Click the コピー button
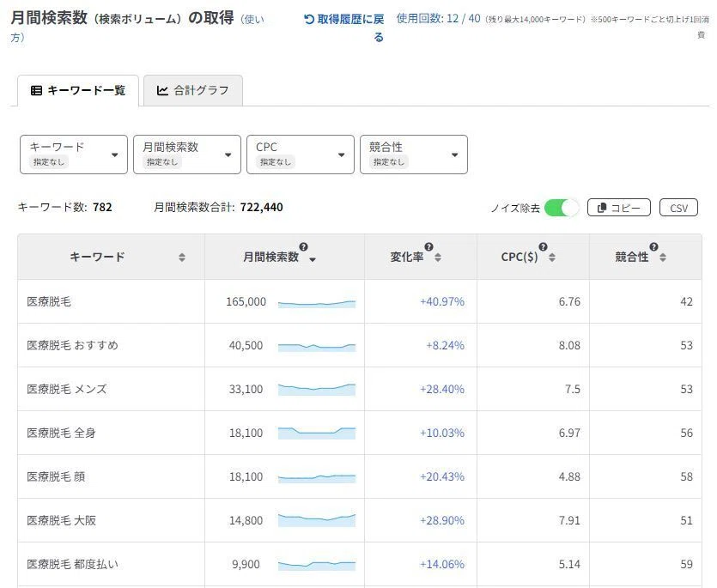This screenshot has width=717, height=588. [619, 208]
